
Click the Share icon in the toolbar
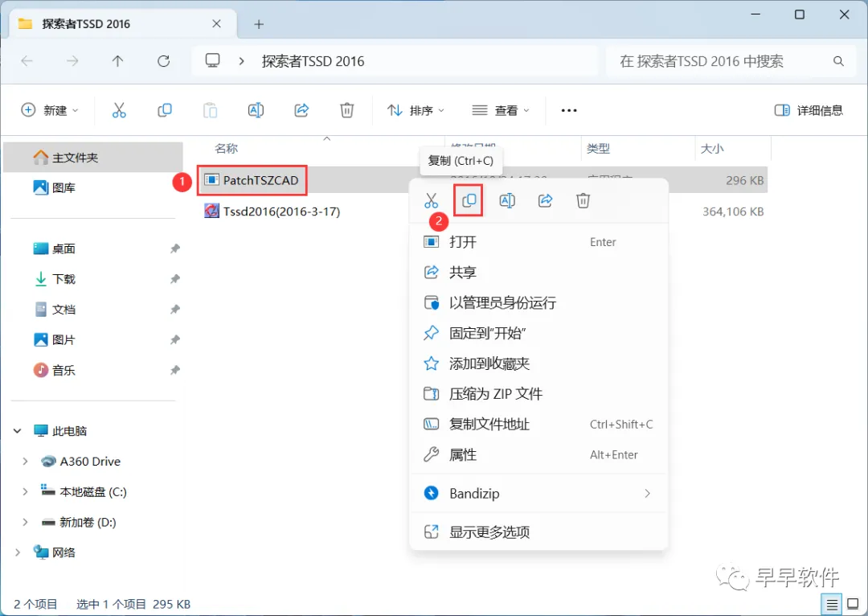[x=301, y=110]
